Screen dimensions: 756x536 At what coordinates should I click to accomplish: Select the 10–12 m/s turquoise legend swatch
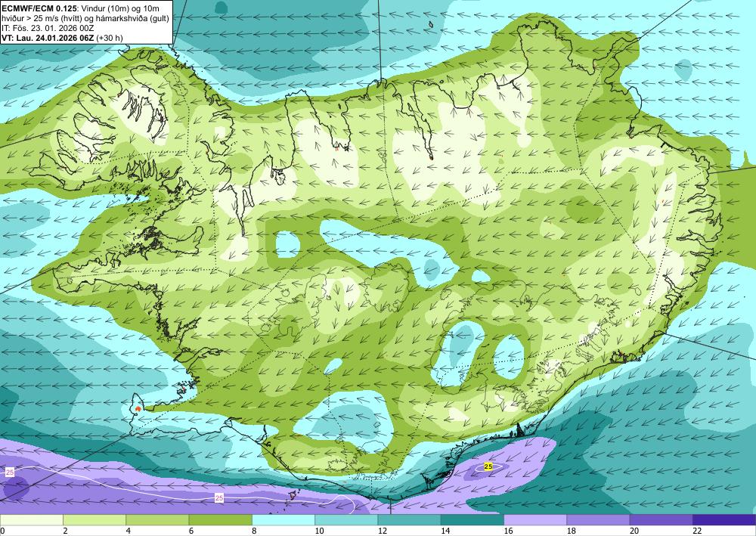346,520
